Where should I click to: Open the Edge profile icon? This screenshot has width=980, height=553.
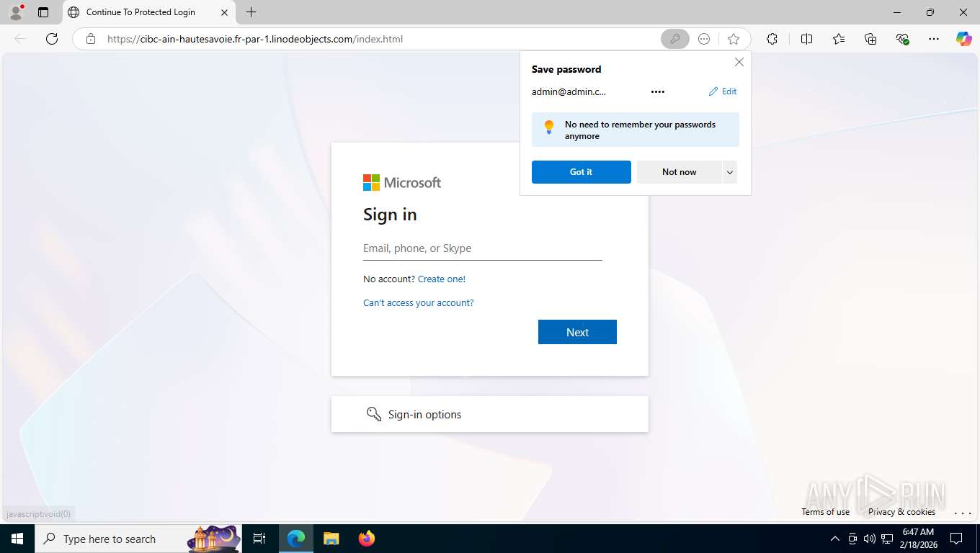16,12
